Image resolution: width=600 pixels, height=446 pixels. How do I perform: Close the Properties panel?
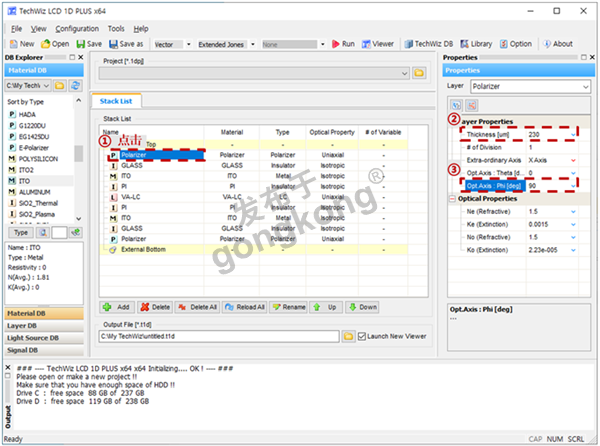[x=592, y=57]
